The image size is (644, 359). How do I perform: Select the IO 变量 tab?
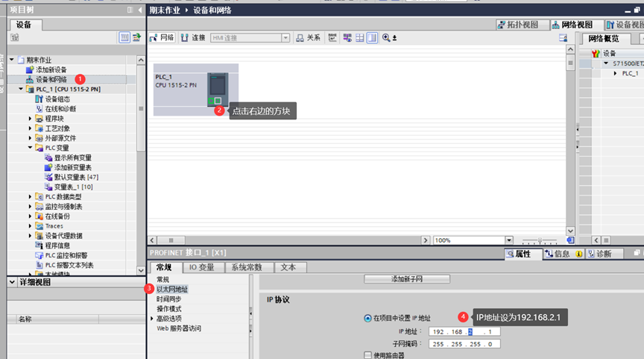point(202,267)
